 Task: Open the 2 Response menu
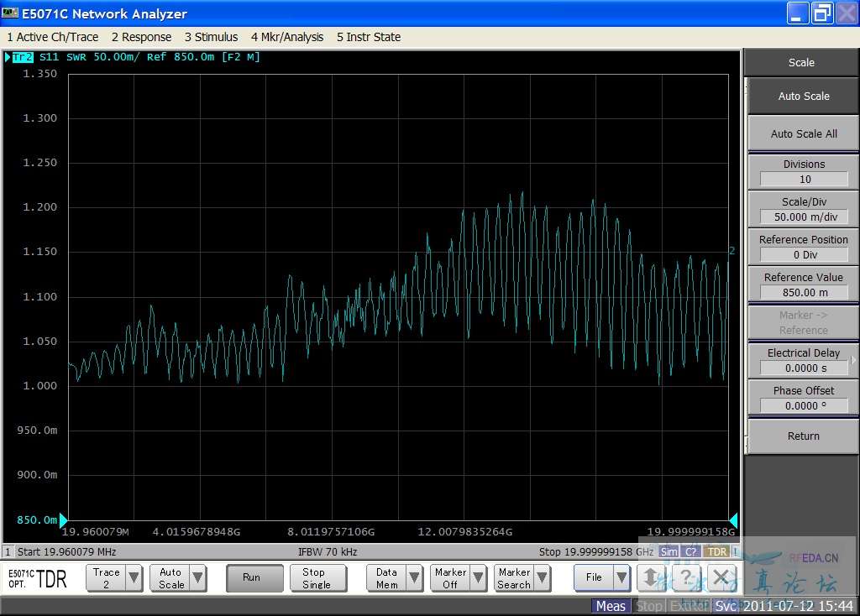[141, 37]
